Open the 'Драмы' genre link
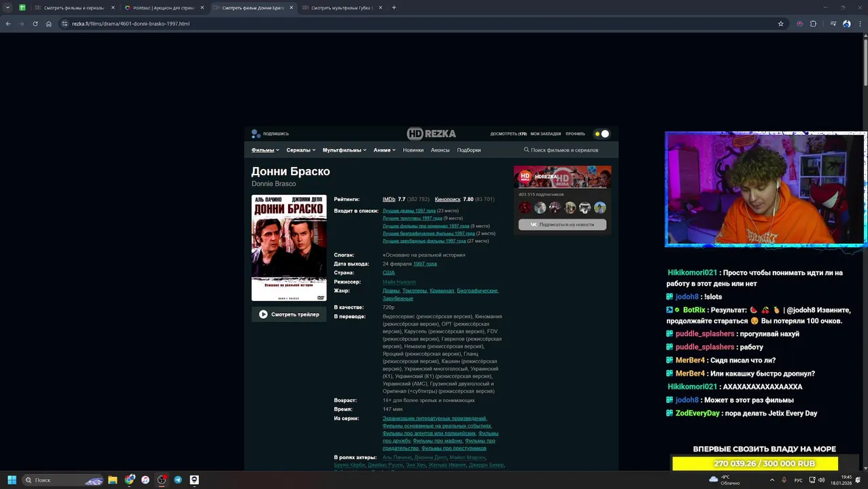The width and height of the screenshot is (868, 489). 392,291
